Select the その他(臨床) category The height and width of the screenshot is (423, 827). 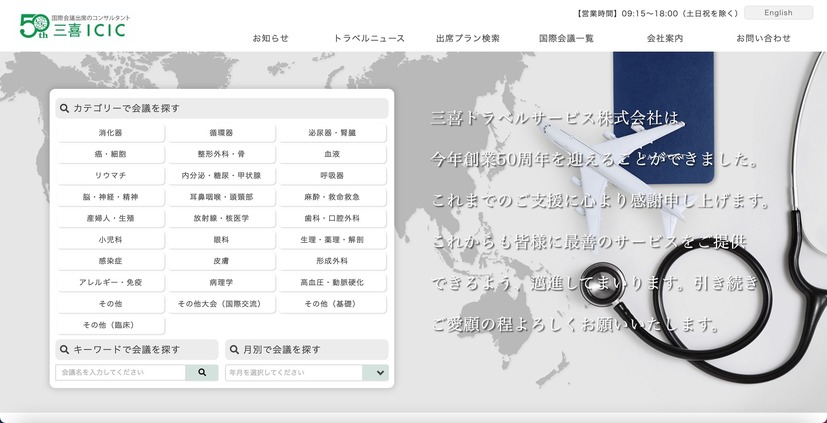[111, 326]
